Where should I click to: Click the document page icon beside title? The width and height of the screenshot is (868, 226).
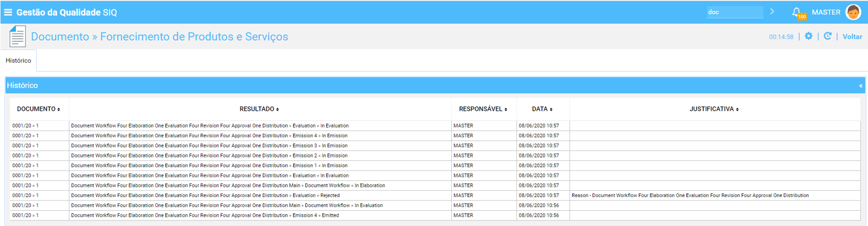click(x=18, y=37)
